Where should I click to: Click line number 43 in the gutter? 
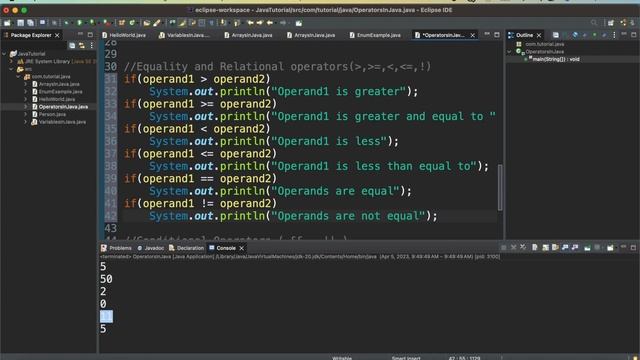click(110, 228)
